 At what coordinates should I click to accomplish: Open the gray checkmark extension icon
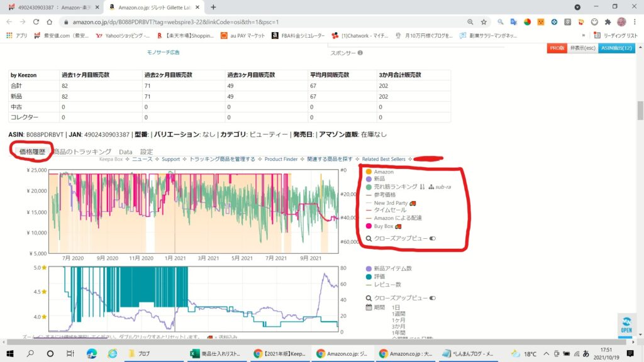click(x=568, y=22)
